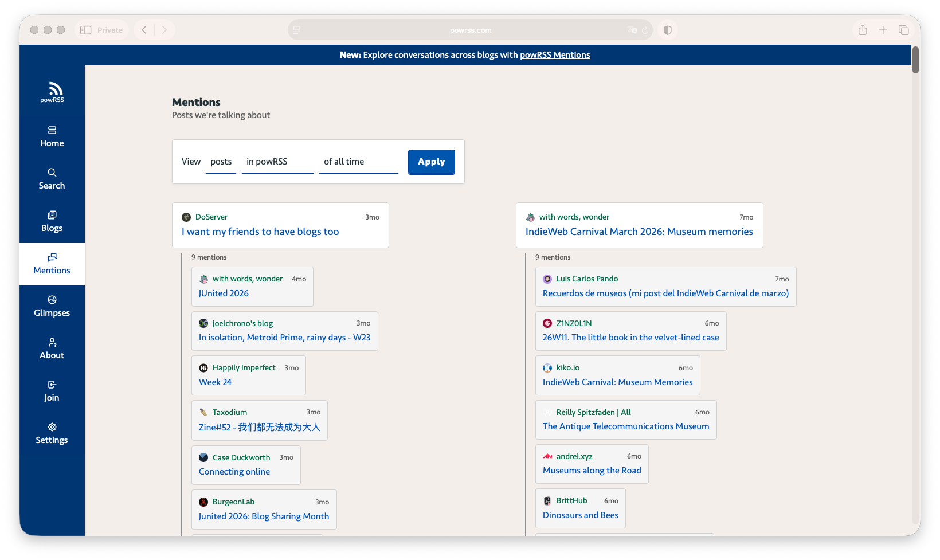Click the privacy shield icon
The height and width of the screenshot is (560, 940).
[667, 30]
